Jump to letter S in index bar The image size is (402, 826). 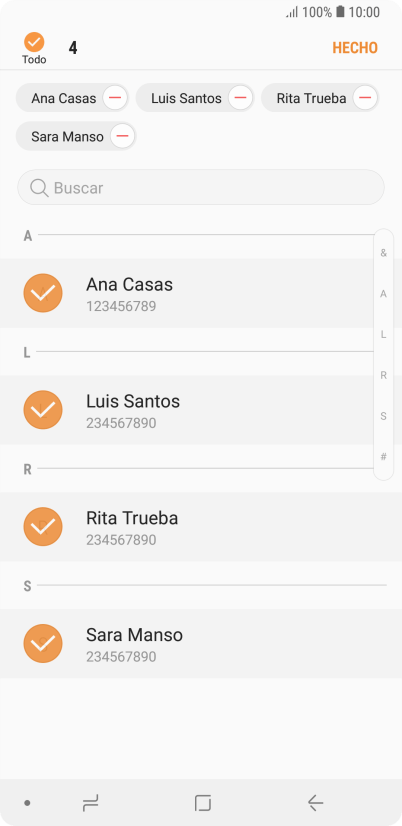384,416
